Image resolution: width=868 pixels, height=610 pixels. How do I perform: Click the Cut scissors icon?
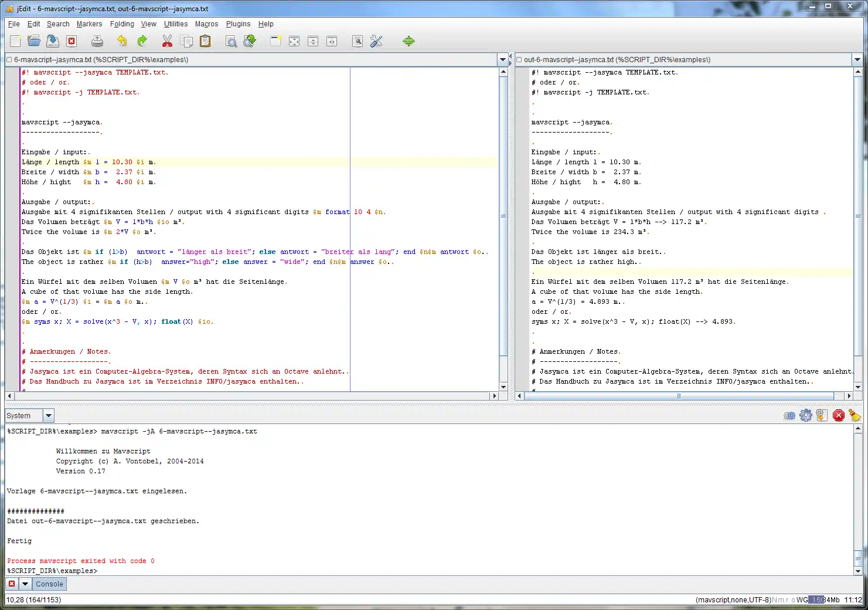167,41
